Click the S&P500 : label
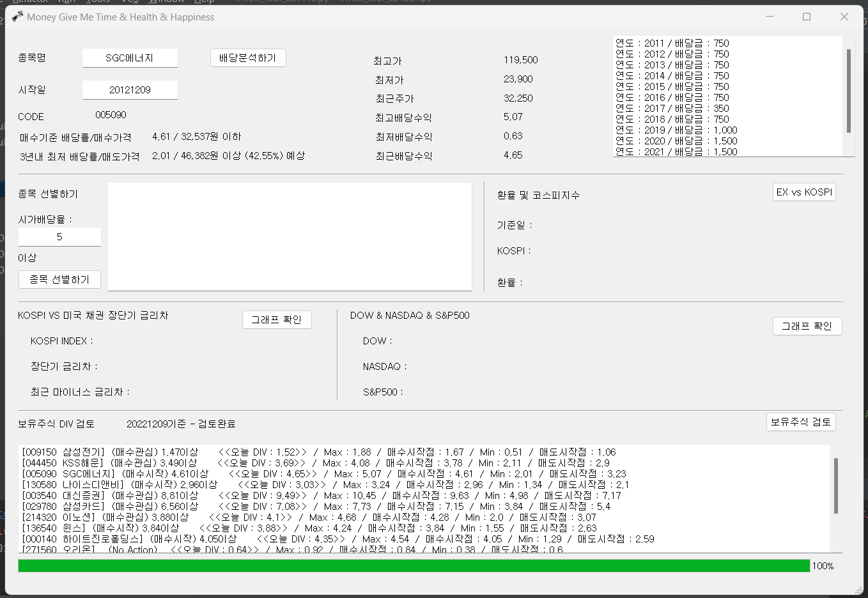Viewport: 868px width, 598px height. (x=383, y=392)
